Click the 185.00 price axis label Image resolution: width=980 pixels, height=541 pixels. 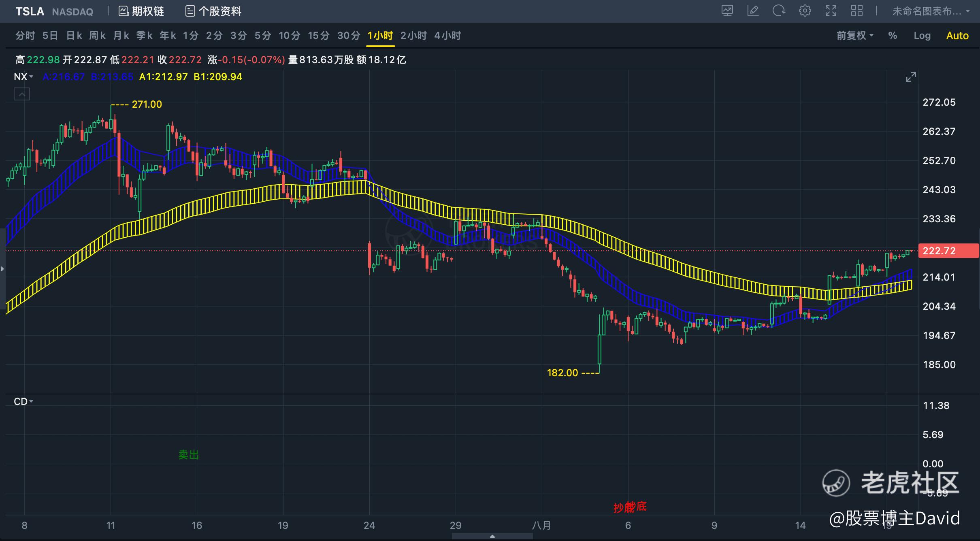(939, 365)
